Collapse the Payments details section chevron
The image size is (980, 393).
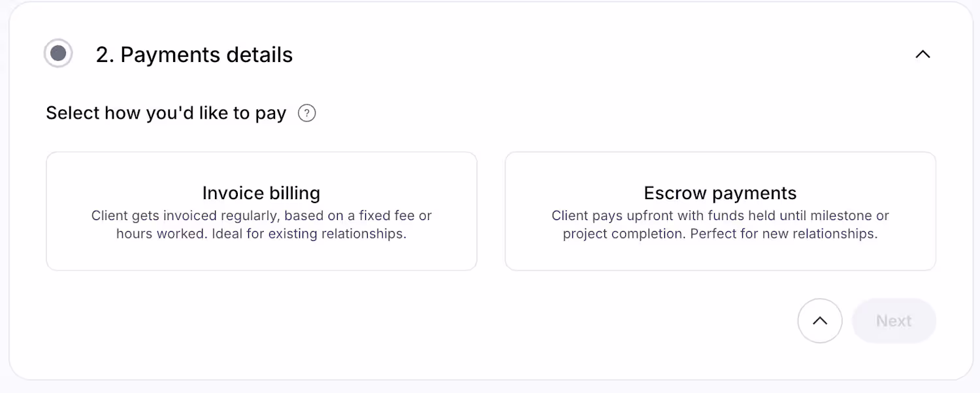[923, 55]
